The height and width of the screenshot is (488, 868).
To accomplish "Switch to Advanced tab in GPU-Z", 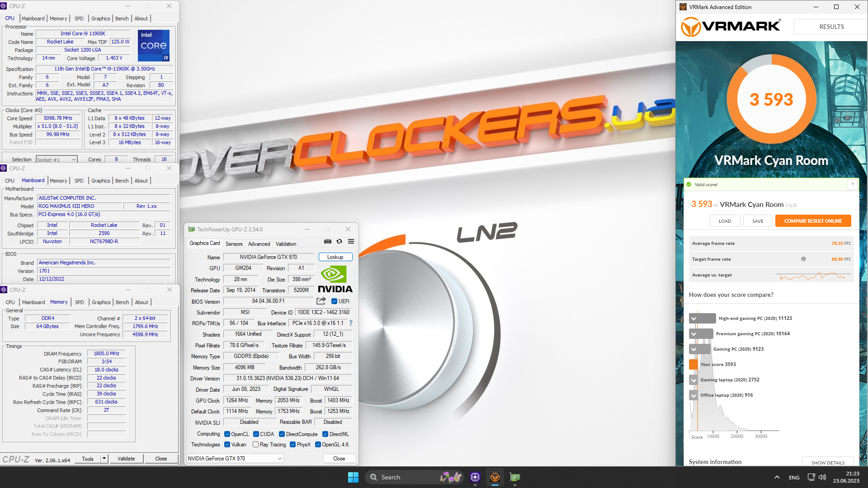I will [x=259, y=244].
